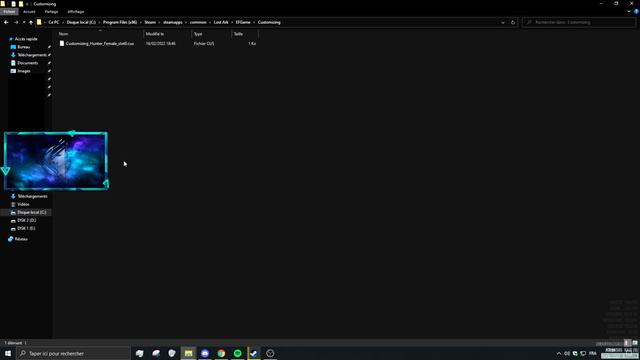Open Vidéos in navigation pane
The image size is (640, 360).
(x=23, y=204)
